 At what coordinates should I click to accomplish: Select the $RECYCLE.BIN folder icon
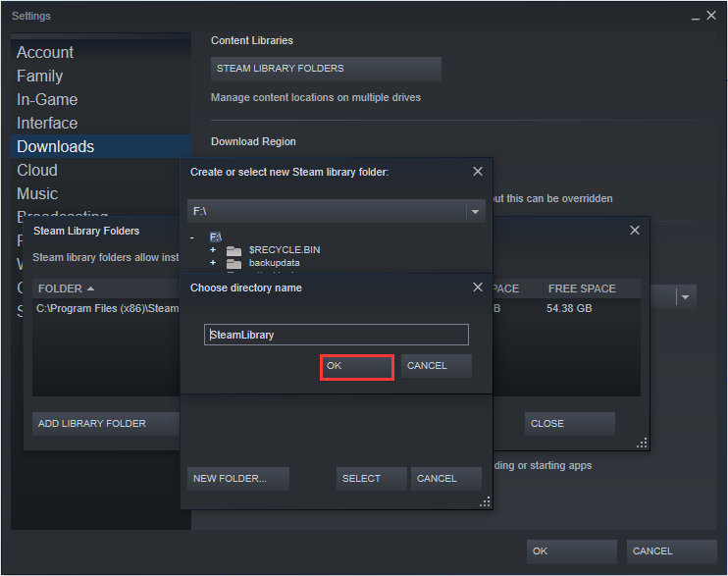(234, 251)
